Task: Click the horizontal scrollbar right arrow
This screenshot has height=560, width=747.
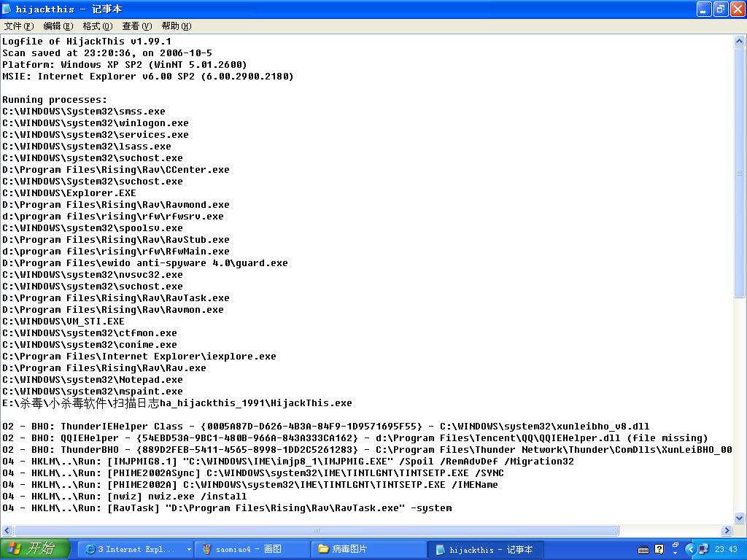Action: pos(727,530)
